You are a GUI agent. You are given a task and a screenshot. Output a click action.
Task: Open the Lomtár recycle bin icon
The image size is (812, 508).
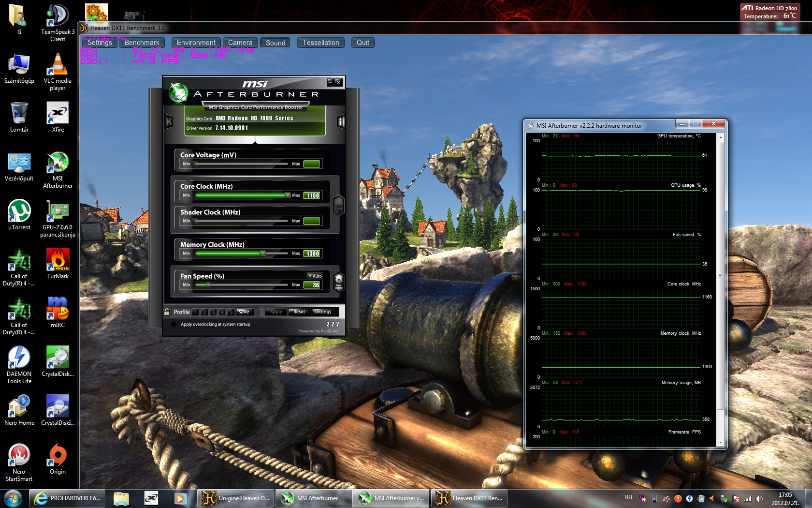(x=19, y=117)
